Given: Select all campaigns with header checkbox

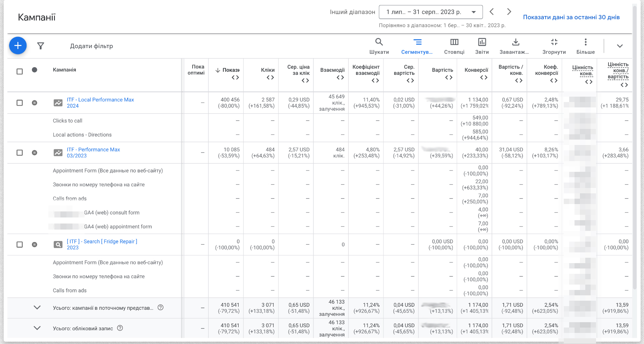Looking at the screenshot, I should [x=20, y=71].
